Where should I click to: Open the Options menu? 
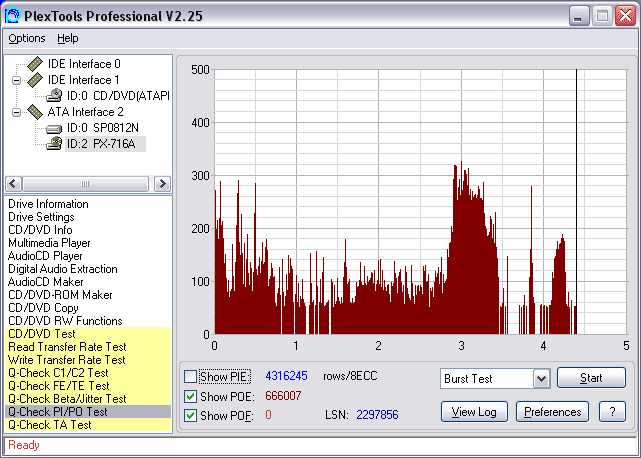click(27, 38)
